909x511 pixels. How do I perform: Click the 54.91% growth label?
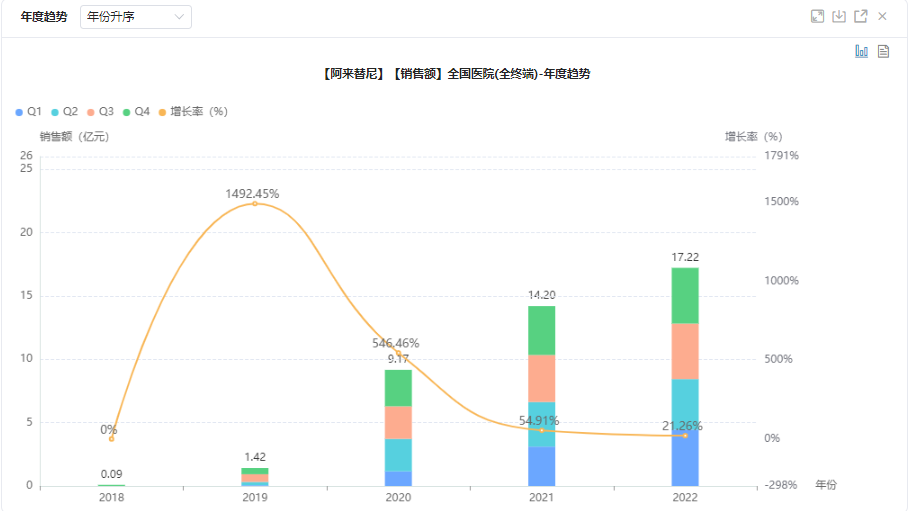point(539,421)
